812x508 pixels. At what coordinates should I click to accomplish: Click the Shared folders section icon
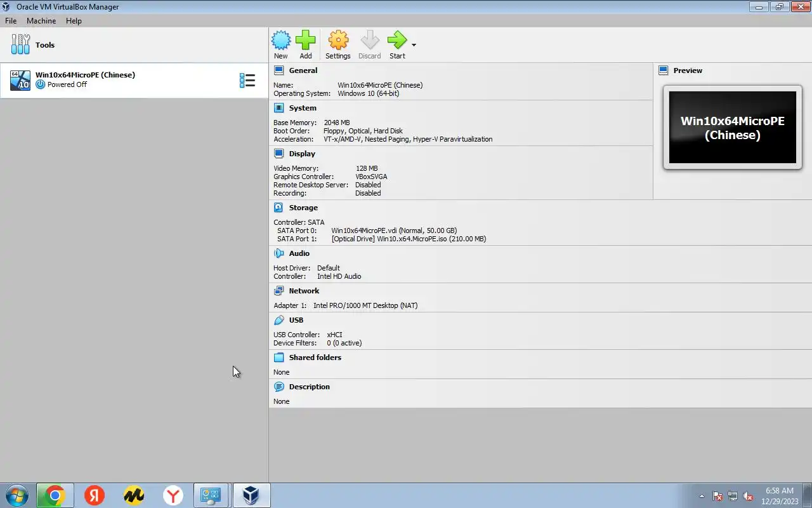[278, 358]
